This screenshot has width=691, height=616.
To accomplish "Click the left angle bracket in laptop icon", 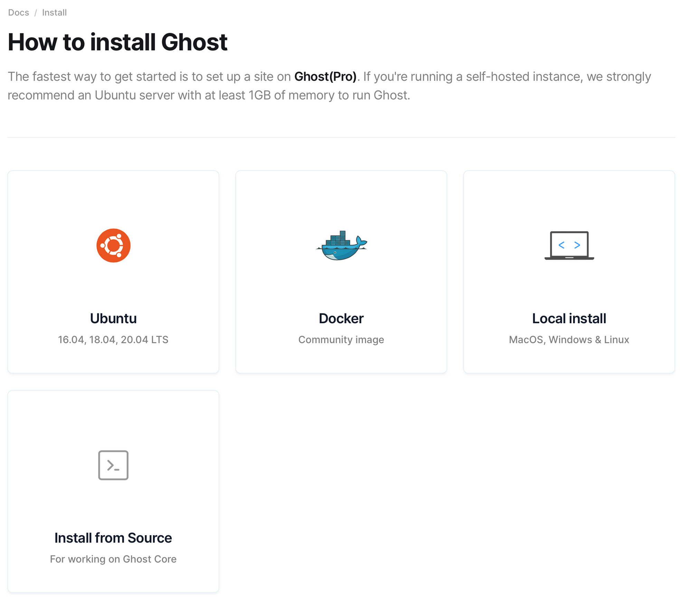I will (561, 245).
